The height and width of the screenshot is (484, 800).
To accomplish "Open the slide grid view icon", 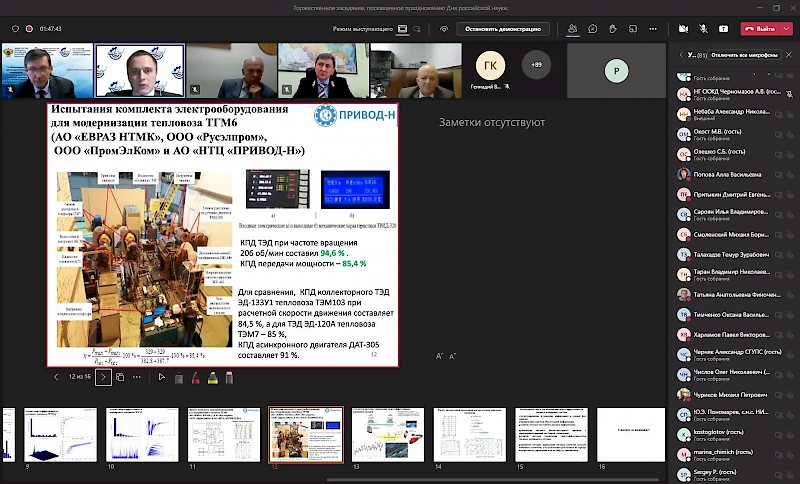I will (x=120, y=377).
